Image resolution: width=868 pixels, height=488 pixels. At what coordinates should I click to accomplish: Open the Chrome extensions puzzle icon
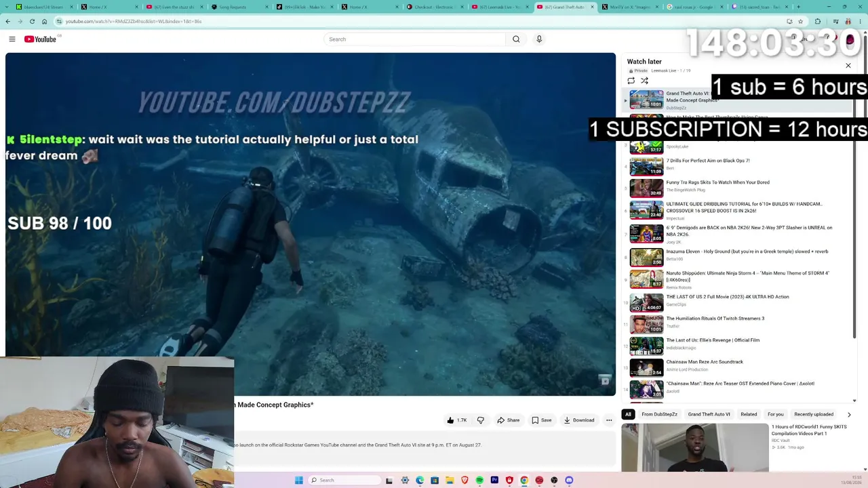818,21
